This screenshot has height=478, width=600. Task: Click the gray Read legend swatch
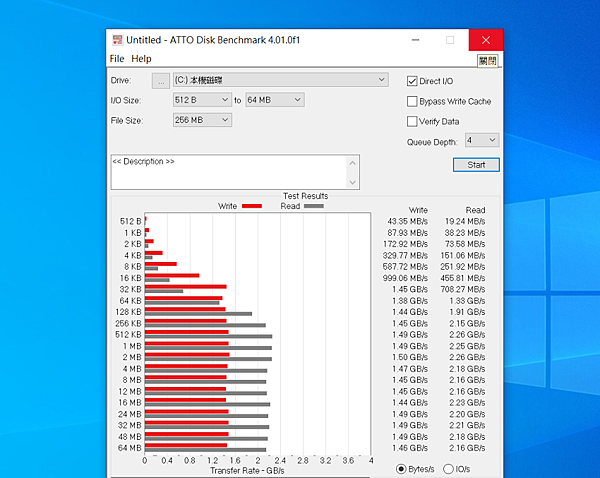pos(314,206)
